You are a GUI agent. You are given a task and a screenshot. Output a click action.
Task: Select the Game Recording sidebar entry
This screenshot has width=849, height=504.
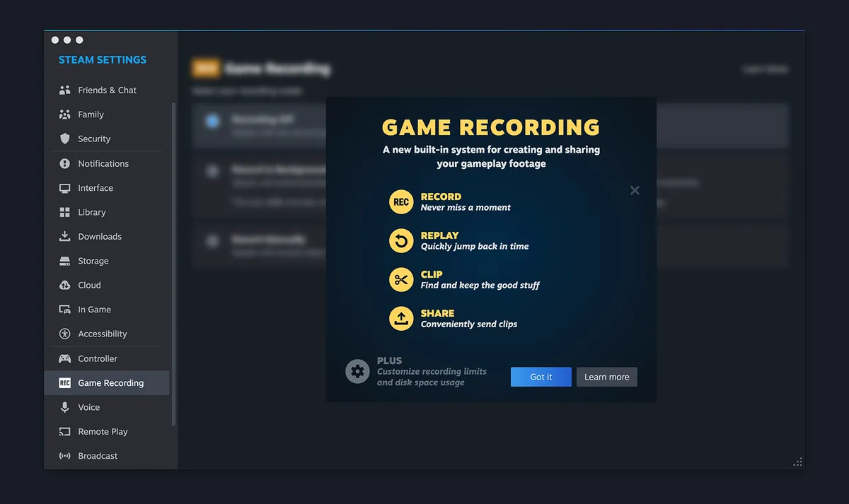107,383
